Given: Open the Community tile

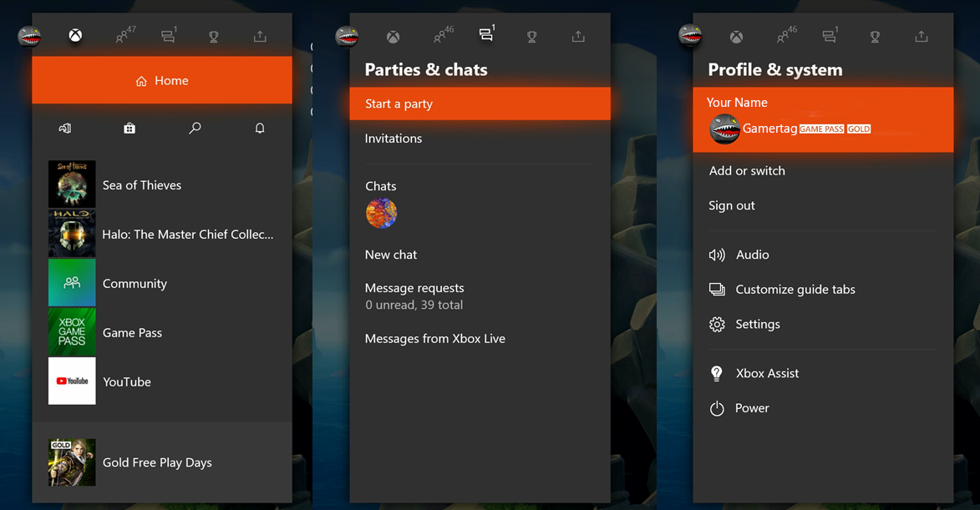Looking at the screenshot, I should coord(162,284).
